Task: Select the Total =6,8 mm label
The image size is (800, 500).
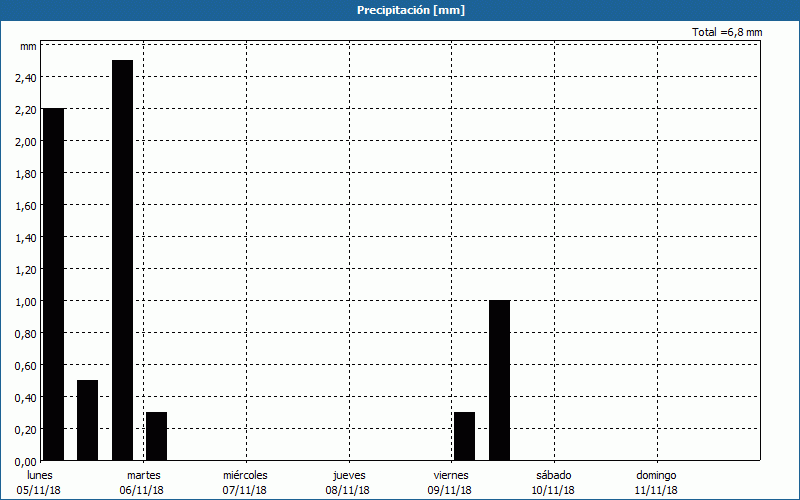Action: [727, 32]
